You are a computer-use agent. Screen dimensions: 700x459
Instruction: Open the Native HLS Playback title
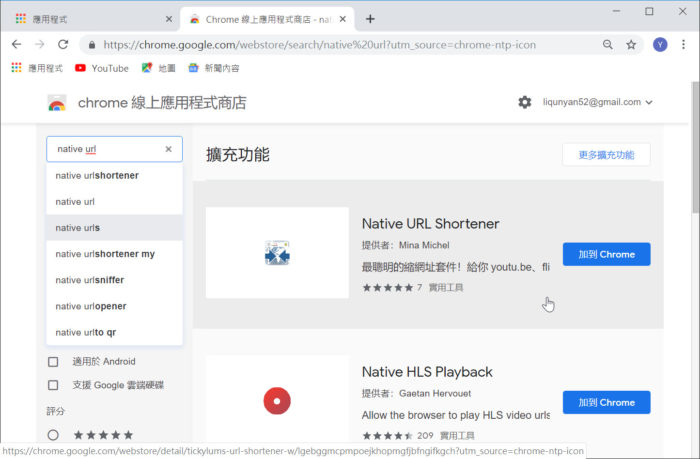[427, 372]
